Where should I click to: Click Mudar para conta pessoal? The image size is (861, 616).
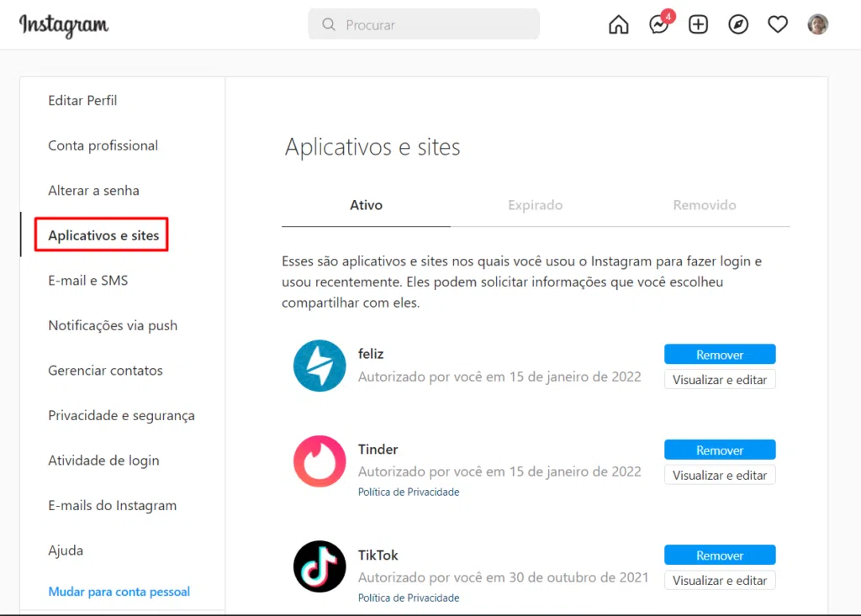[119, 591]
